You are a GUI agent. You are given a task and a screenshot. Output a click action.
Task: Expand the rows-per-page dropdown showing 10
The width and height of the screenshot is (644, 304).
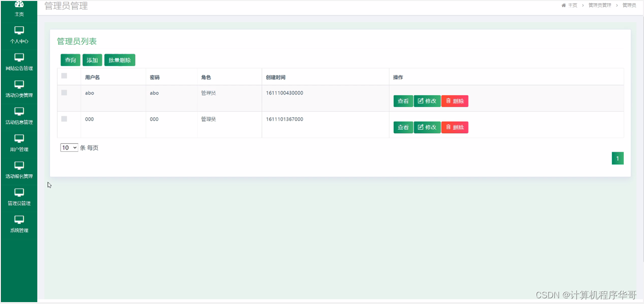(69, 148)
